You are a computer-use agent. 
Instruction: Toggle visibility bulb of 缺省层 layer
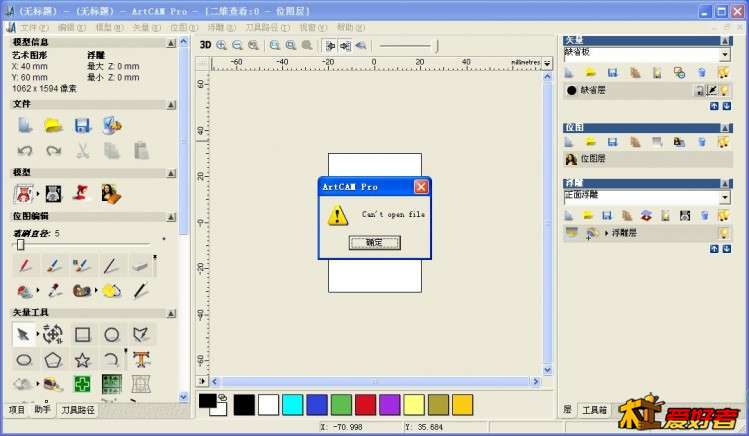[725, 90]
